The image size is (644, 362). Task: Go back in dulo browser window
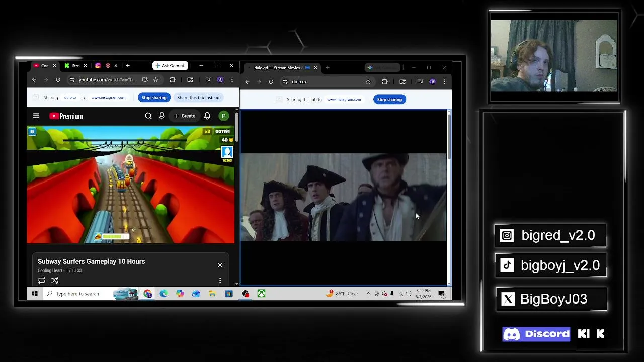[x=247, y=82]
